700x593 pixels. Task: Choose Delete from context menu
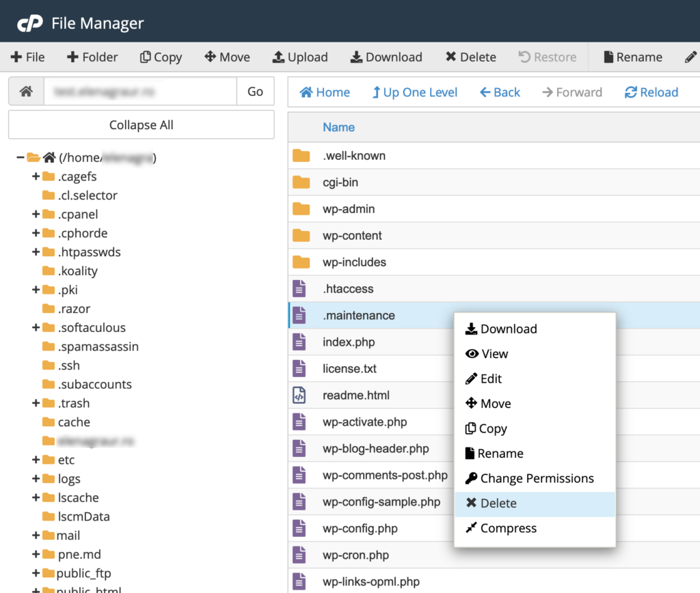coord(535,504)
